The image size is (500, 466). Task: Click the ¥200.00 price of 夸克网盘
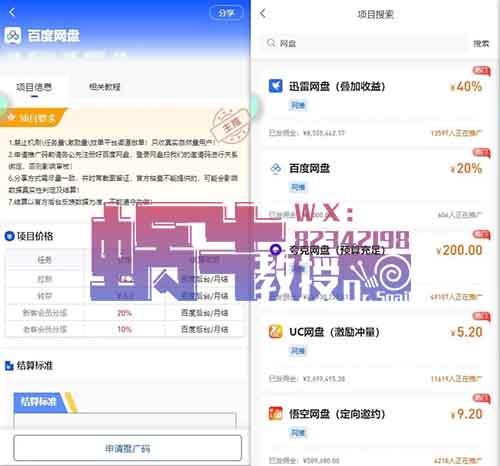(459, 250)
